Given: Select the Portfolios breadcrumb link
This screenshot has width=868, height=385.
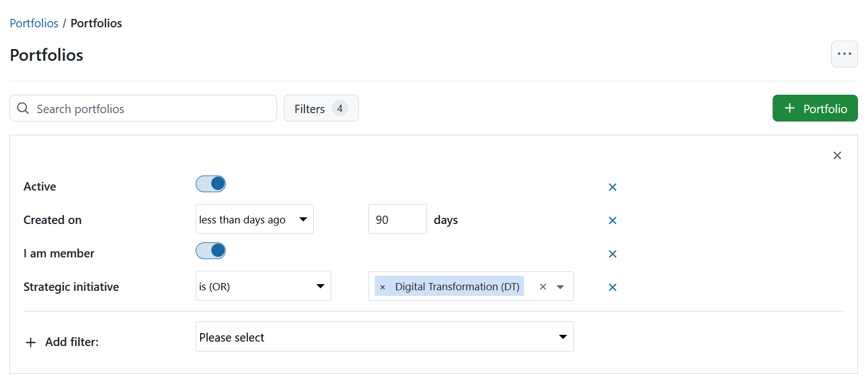Looking at the screenshot, I should 34,23.
